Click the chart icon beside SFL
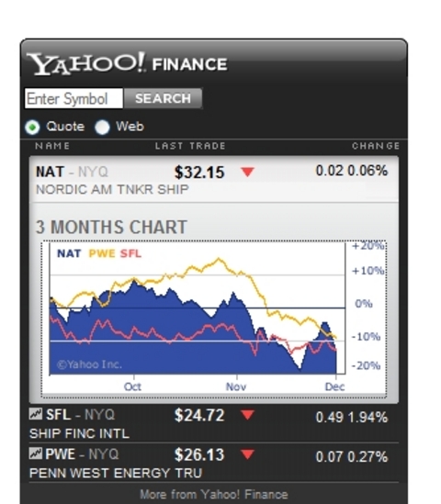The height and width of the screenshot is (504, 441). coord(36,414)
